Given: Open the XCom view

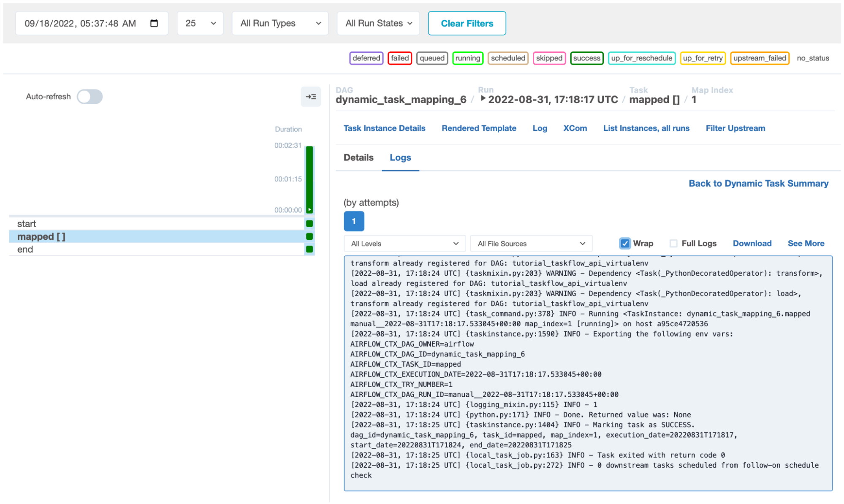Looking at the screenshot, I should (x=575, y=128).
